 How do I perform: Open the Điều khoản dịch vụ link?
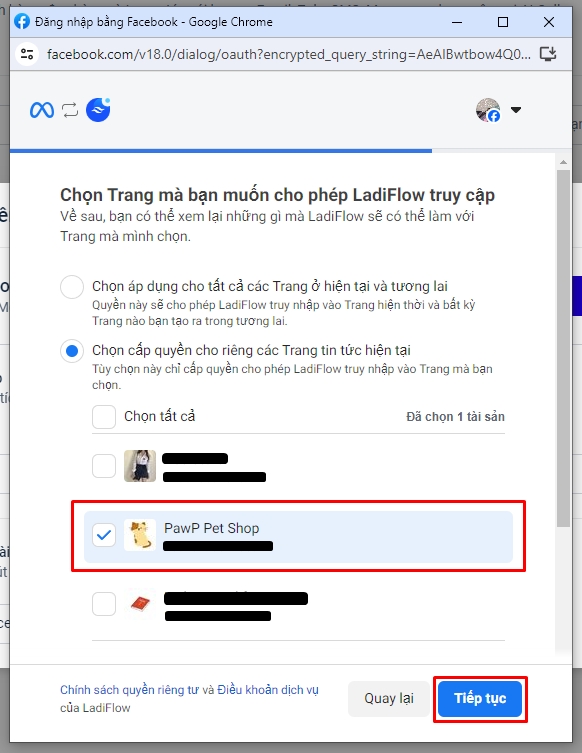click(x=267, y=690)
